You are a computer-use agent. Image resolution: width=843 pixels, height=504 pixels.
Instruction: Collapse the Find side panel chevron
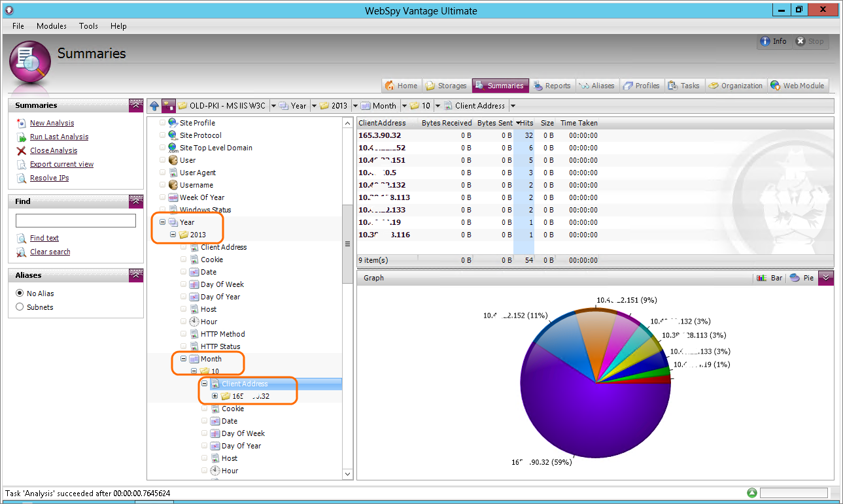click(135, 201)
